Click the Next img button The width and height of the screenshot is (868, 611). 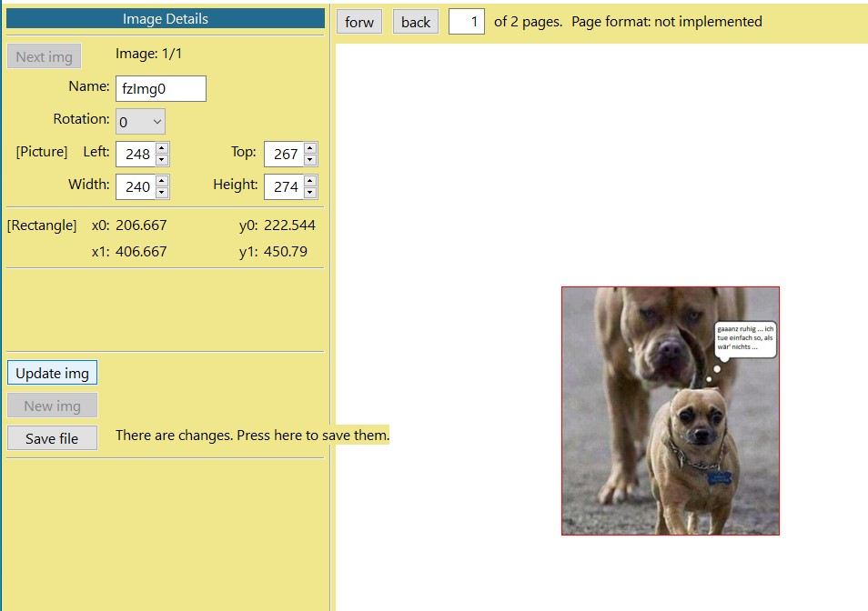(x=44, y=55)
